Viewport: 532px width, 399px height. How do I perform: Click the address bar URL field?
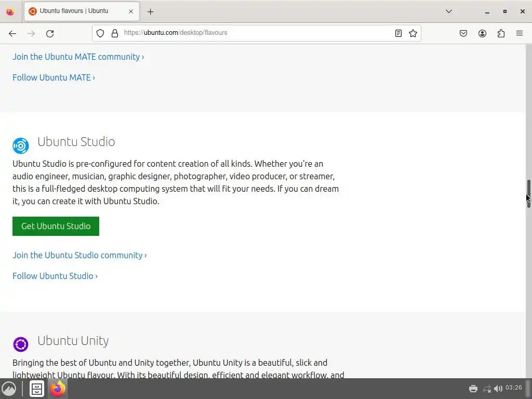257,33
